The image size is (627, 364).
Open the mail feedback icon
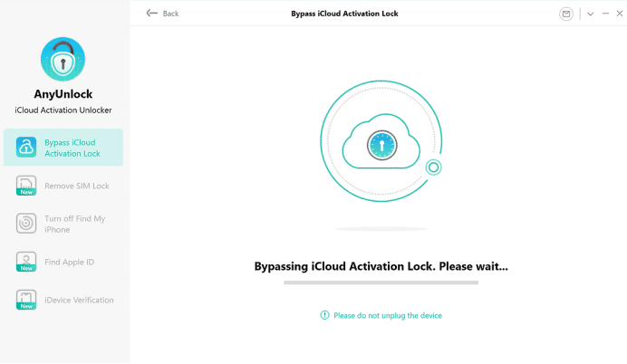[565, 14]
